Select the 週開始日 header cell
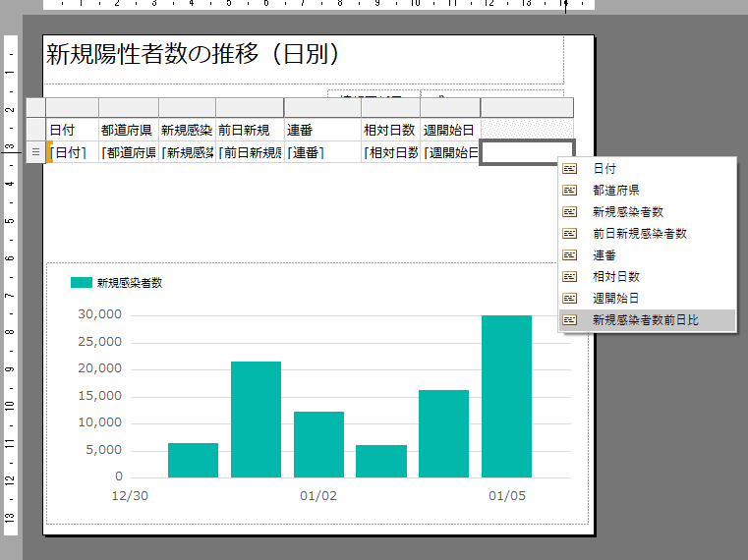 click(449, 130)
